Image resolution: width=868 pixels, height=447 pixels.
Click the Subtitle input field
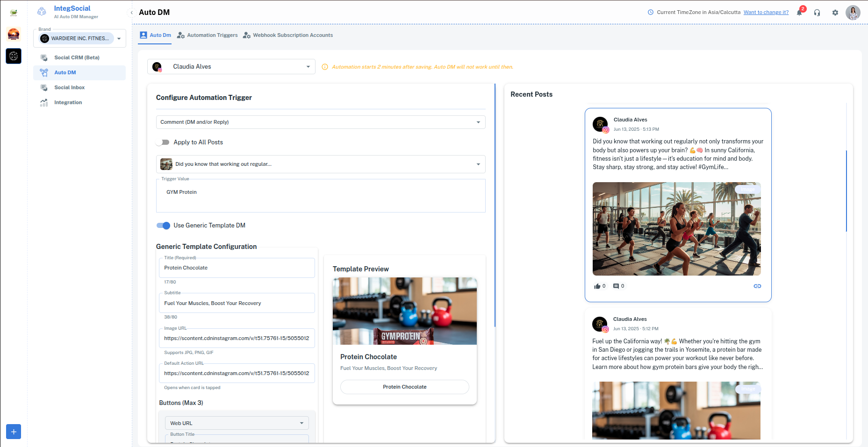[x=237, y=303]
